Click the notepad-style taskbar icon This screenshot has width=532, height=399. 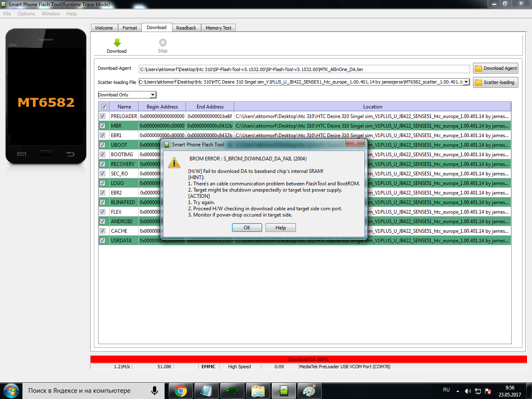[206, 391]
